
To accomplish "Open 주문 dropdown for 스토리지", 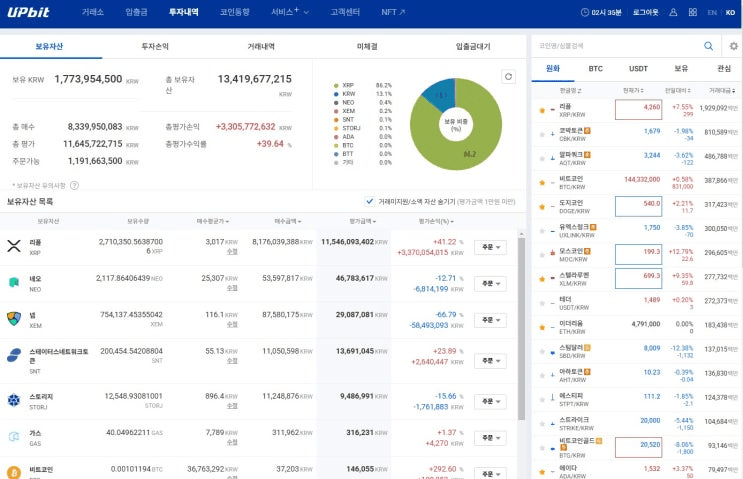I will (490, 401).
